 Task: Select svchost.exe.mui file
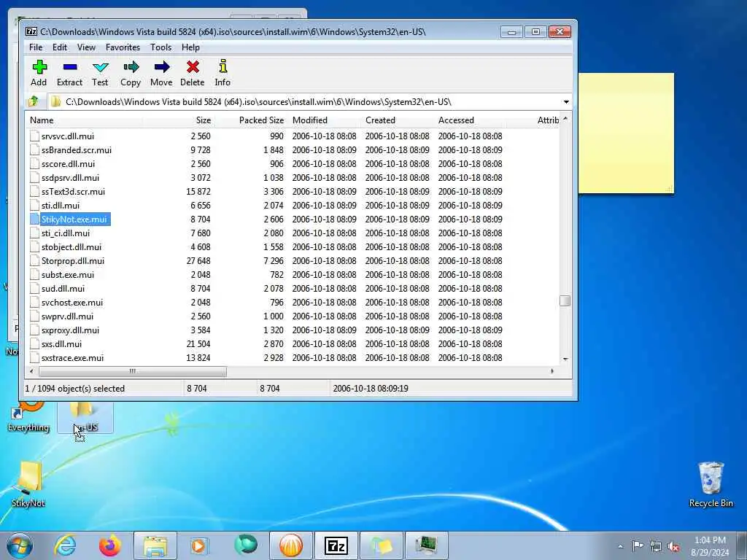tap(72, 303)
